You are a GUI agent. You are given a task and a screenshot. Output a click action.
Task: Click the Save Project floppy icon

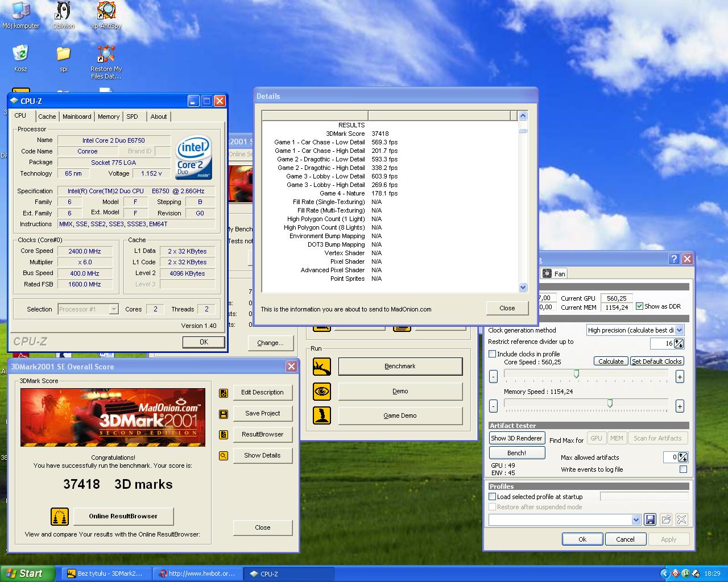(224, 414)
